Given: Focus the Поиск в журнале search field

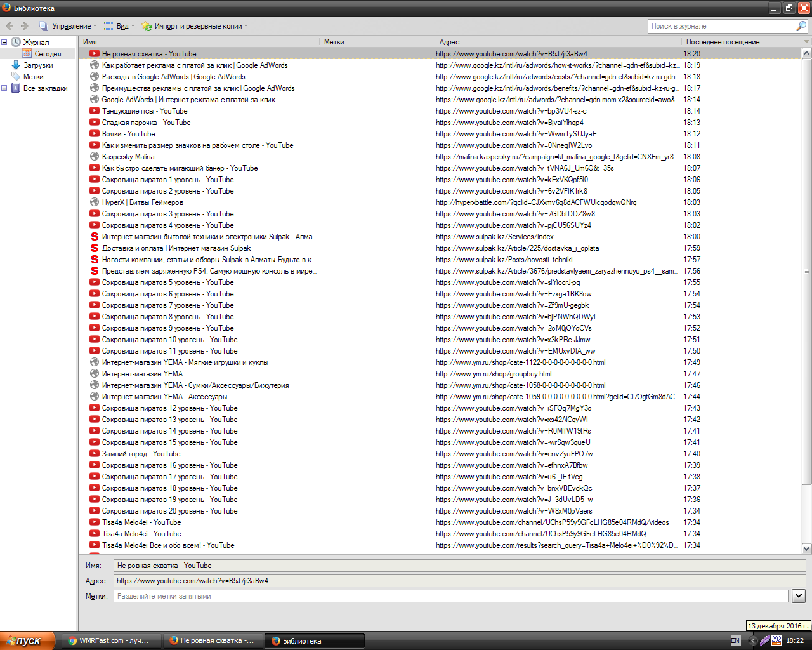Looking at the screenshot, I should point(722,26).
